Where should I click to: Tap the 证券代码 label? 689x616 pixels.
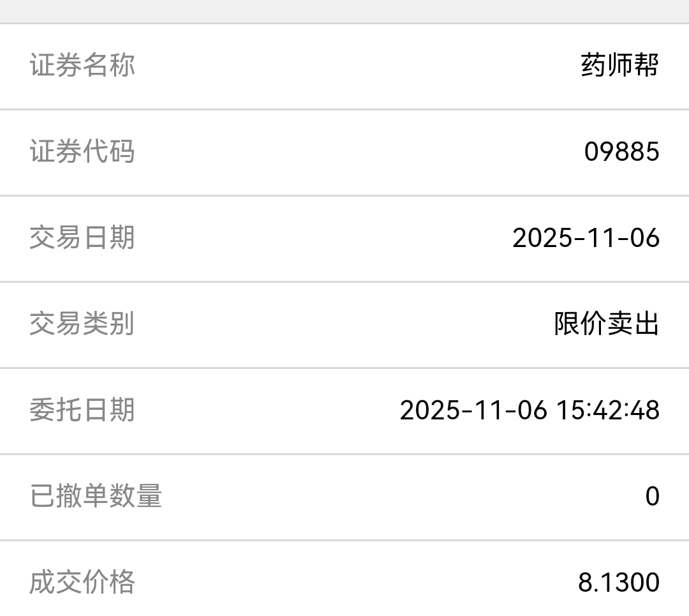pyautogui.click(x=82, y=151)
